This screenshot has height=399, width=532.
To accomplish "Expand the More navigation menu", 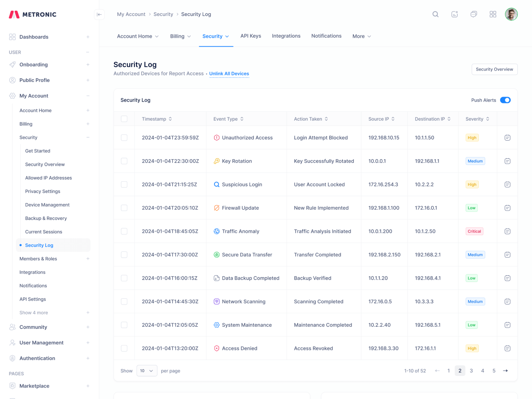I will [361, 36].
